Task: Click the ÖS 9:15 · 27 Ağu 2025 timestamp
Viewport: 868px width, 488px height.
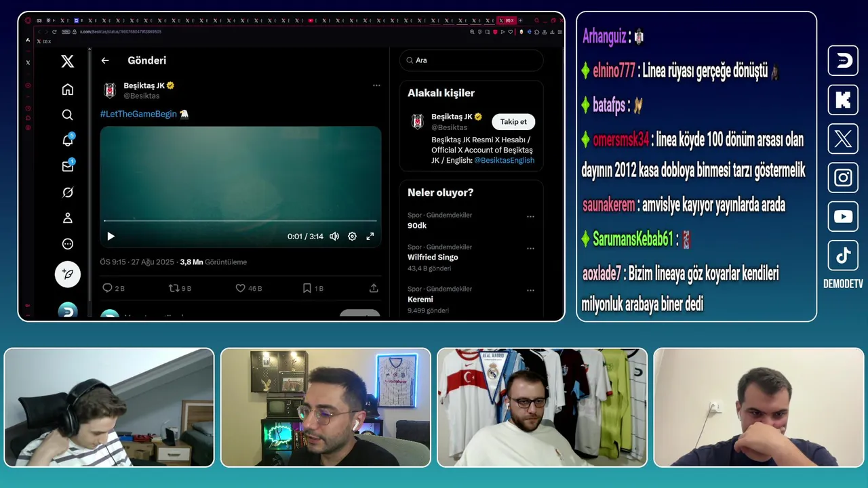Action: pos(137,262)
